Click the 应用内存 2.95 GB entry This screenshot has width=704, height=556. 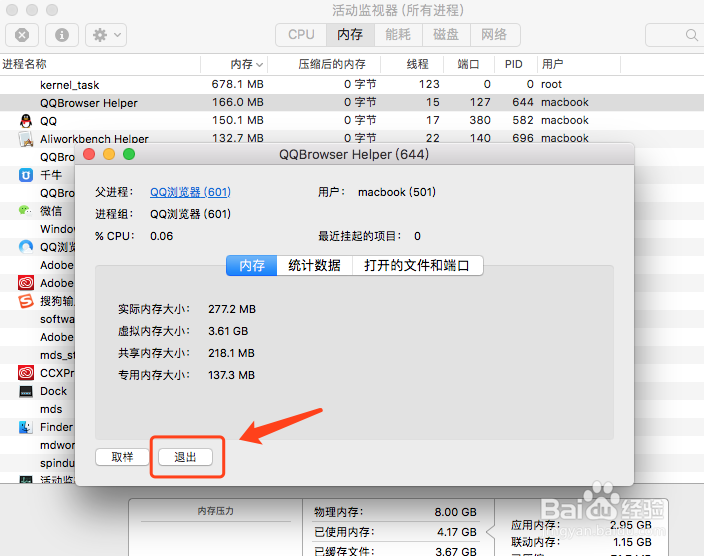point(581,525)
